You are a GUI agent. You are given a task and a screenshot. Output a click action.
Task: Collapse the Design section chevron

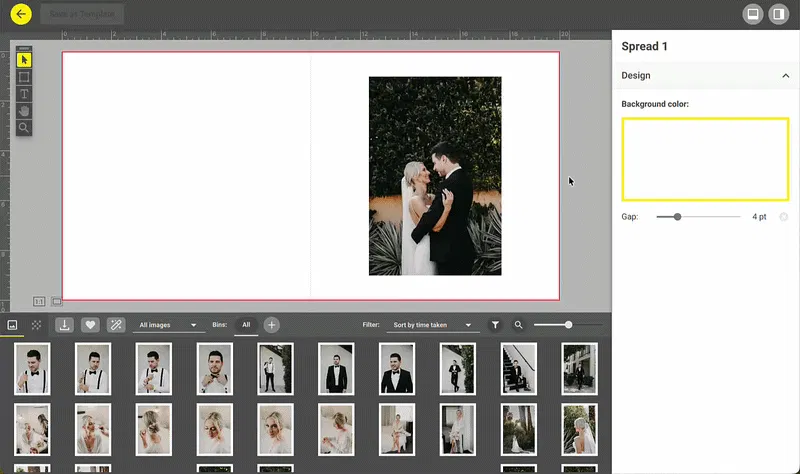(786, 76)
